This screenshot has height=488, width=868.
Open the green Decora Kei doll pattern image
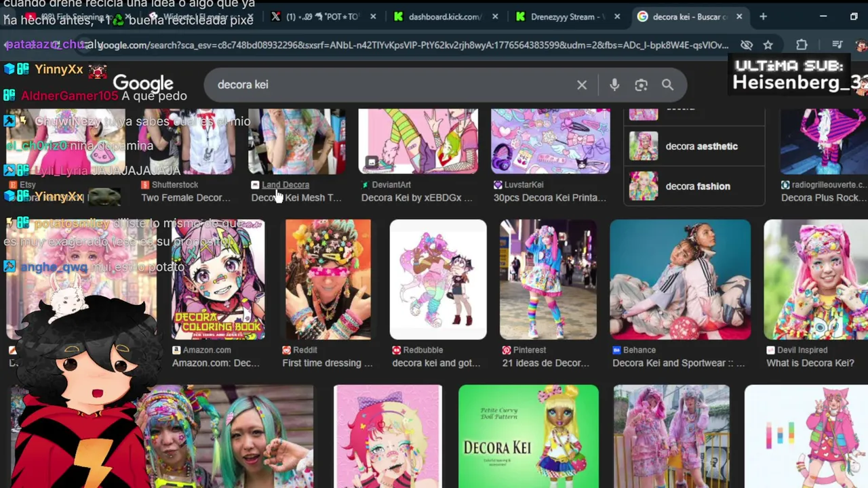coord(528,436)
